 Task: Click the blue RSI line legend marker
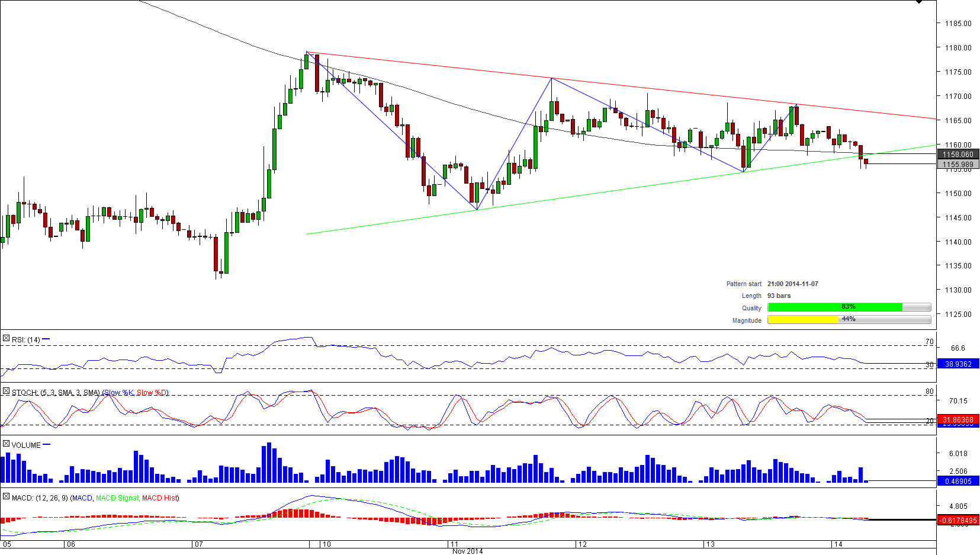click(x=46, y=339)
